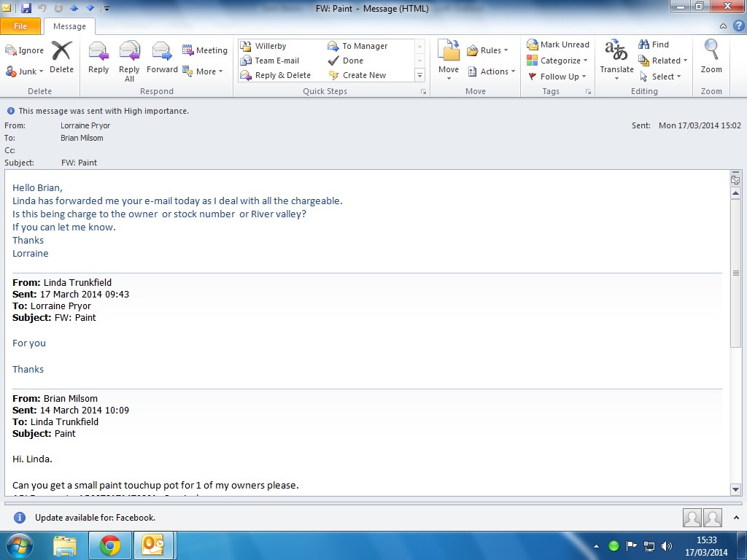Click Reply All
This screenshot has width=747, height=560.
129,61
